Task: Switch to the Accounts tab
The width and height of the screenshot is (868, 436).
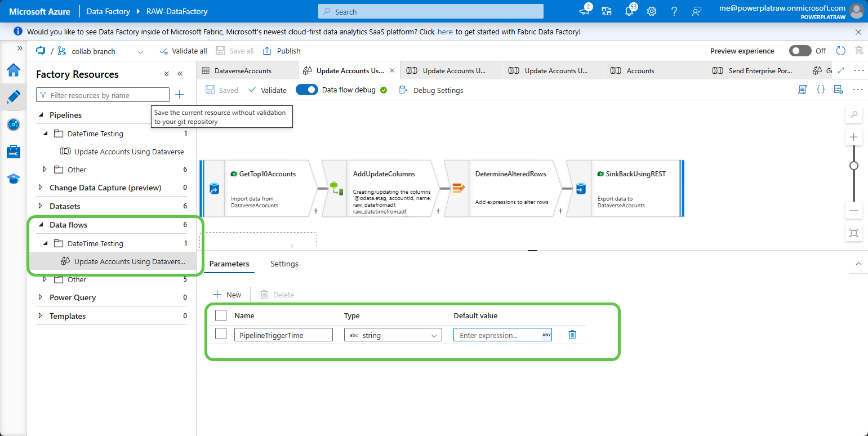Action: (655, 71)
